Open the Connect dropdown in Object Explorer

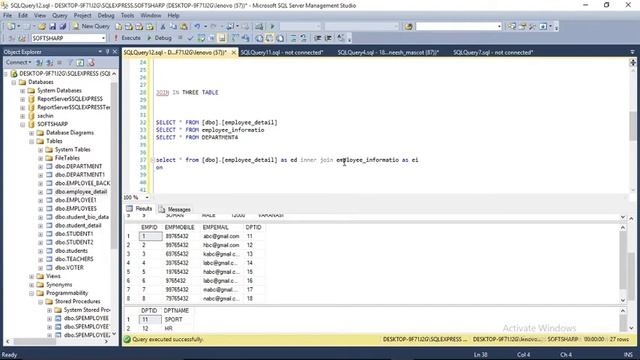pos(18,62)
